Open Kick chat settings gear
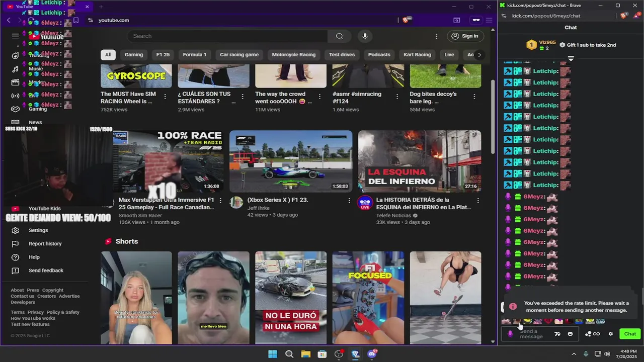Image resolution: width=644 pixels, height=362 pixels. [611, 334]
